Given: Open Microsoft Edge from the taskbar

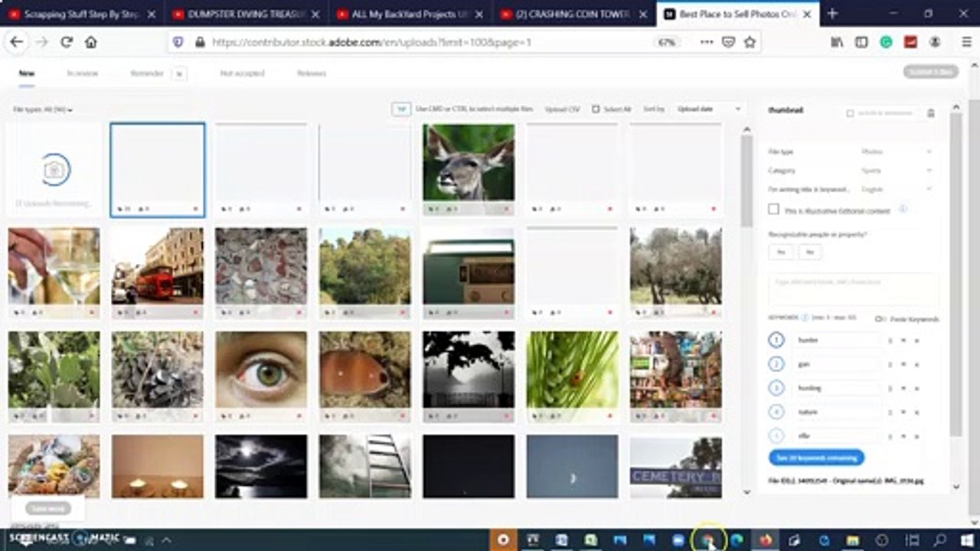Looking at the screenshot, I should [737, 540].
